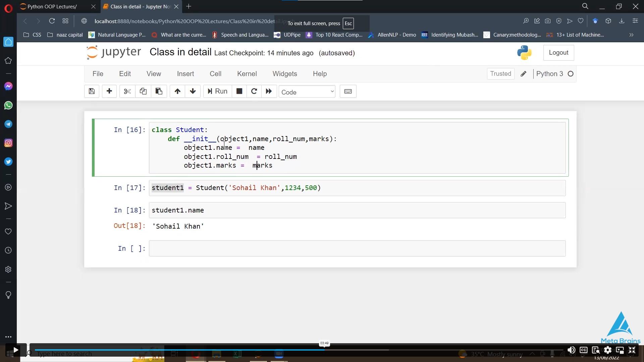This screenshot has height=362, width=644.
Task: Open the File menu
Action: coord(98,74)
